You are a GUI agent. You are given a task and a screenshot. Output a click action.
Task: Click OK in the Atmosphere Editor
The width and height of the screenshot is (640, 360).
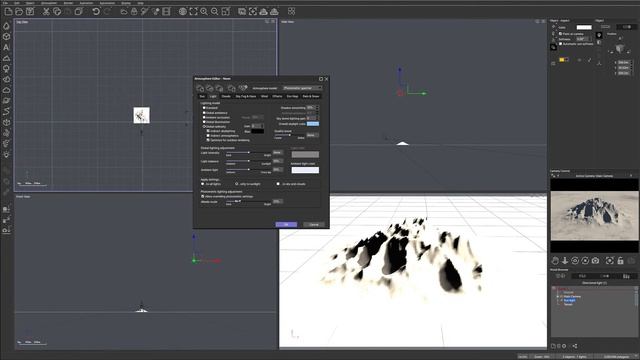286,224
